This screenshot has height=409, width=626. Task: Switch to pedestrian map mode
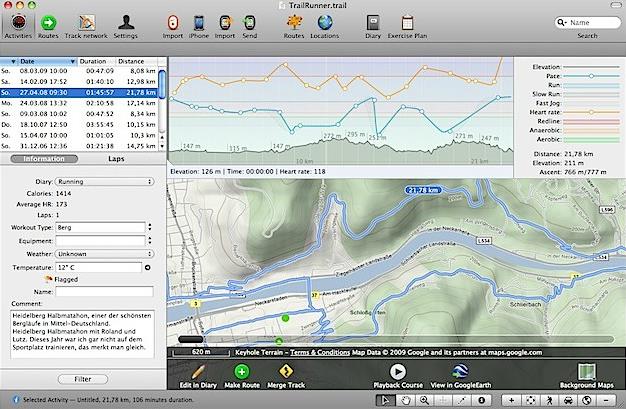pyautogui.click(x=549, y=400)
